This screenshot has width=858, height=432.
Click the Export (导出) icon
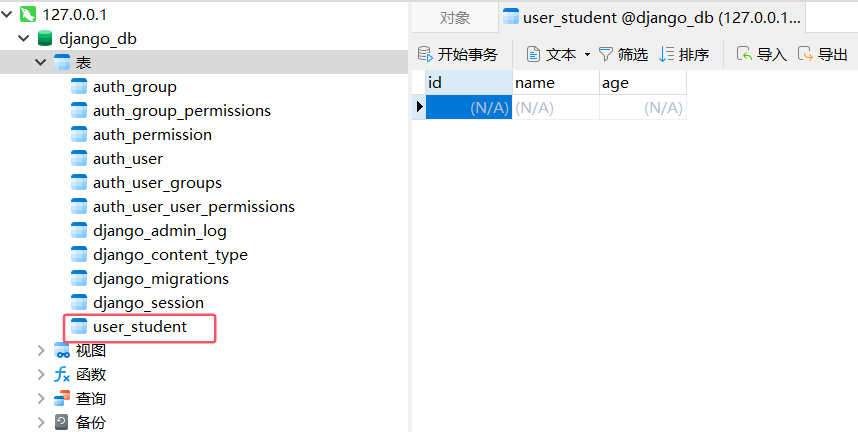coord(805,54)
